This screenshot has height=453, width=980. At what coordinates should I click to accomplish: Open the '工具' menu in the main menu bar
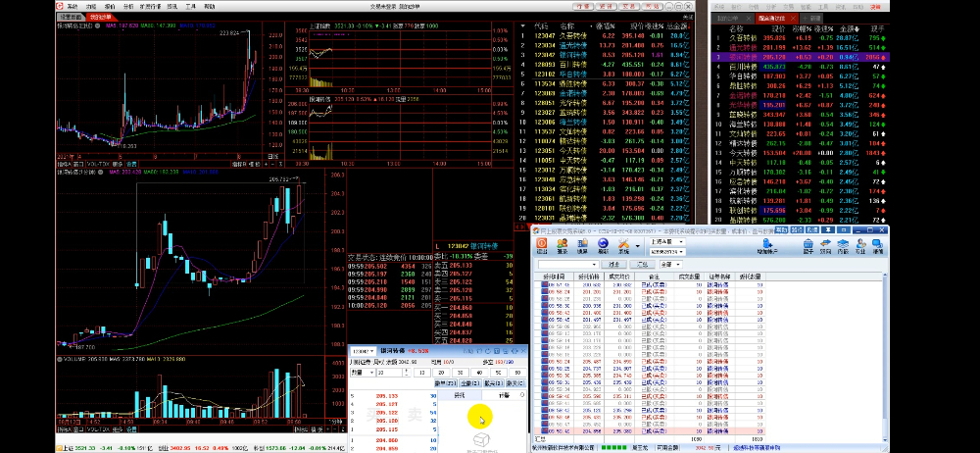click(191, 6)
